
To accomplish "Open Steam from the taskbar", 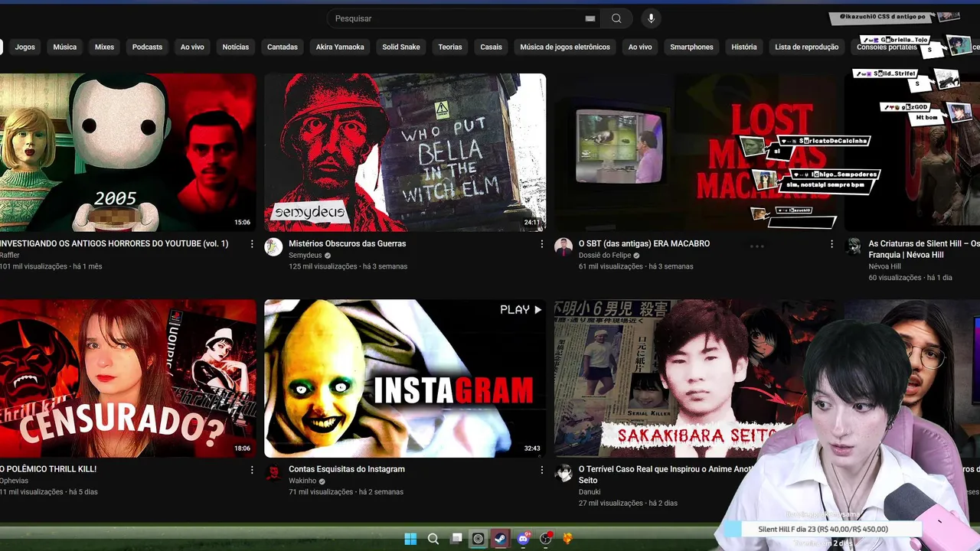I will 501,539.
